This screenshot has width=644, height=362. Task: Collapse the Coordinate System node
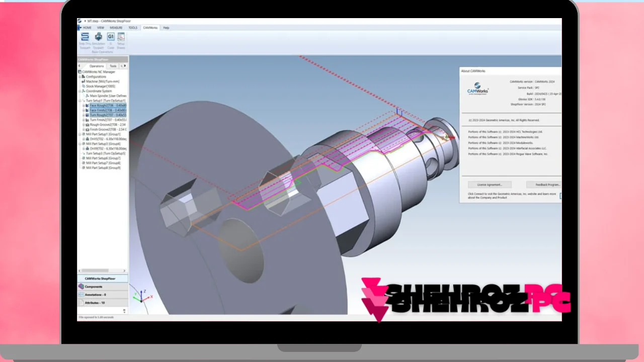[79, 91]
